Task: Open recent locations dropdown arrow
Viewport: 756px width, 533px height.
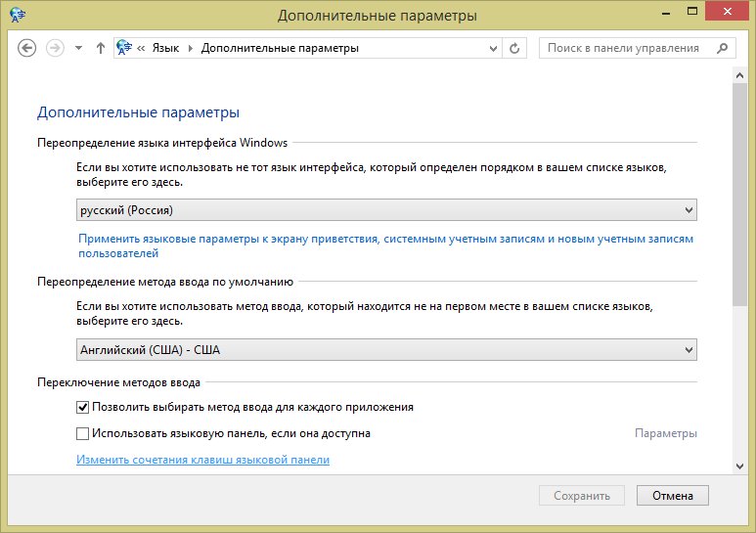Action: 78,48
